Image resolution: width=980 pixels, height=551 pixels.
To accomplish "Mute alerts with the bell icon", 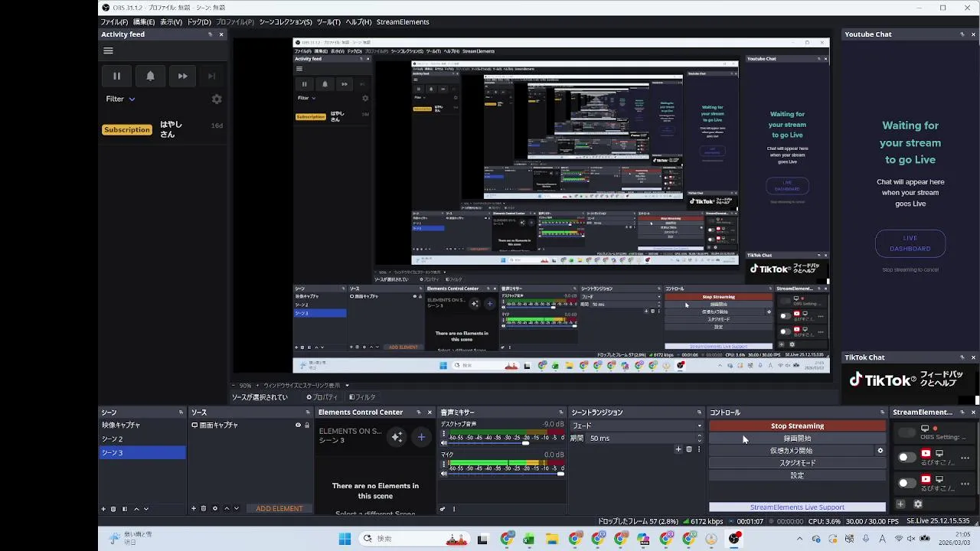I will pos(150,76).
